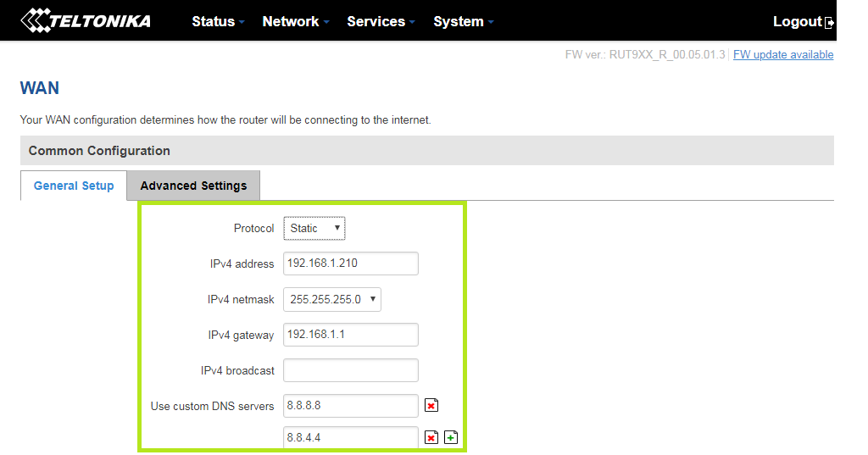
Task: Click the Teltonika logo
Action: click(x=86, y=20)
